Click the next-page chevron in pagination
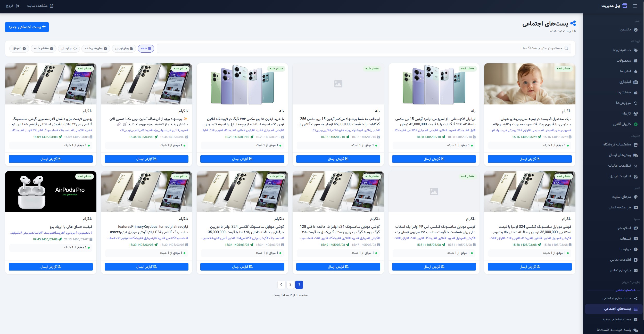The height and width of the screenshot is (334, 644). click(x=281, y=284)
